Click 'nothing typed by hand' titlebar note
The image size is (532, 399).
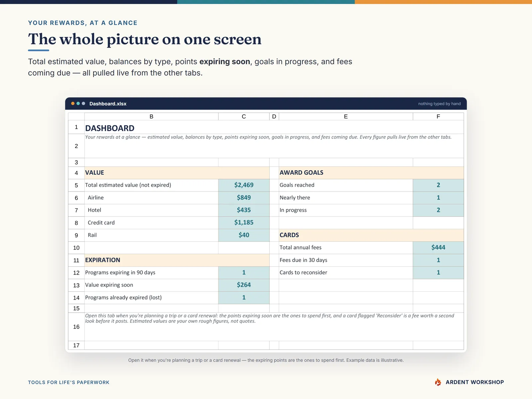[x=439, y=104]
